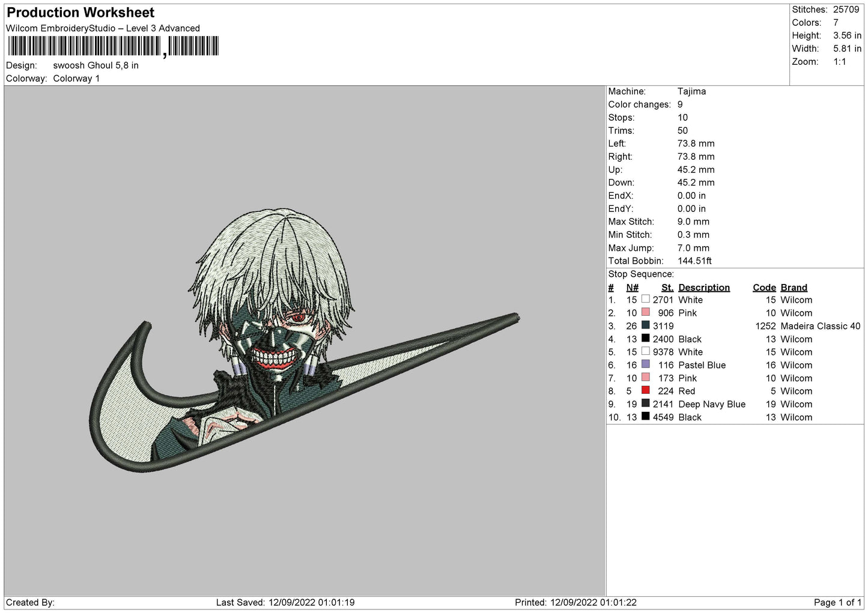Select the Pink swatch with 173 stitches
The height and width of the screenshot is (613, 868).
coord(646,378)
